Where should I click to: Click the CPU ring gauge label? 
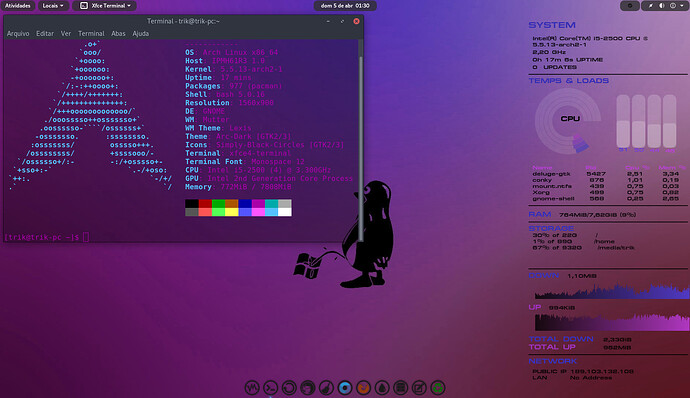(x=570, y=118)
